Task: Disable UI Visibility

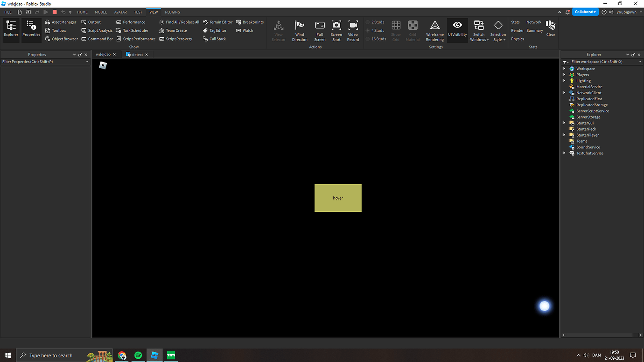Action: point(457,30)
